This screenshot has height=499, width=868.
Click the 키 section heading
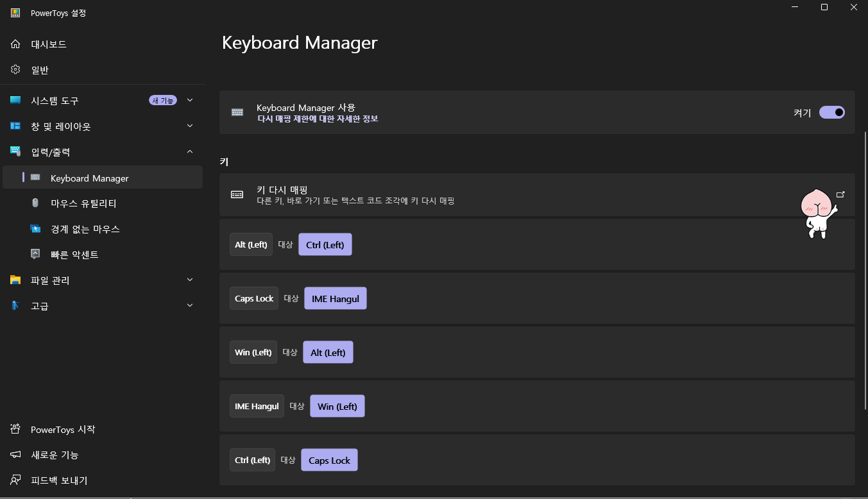click(224, 162)
